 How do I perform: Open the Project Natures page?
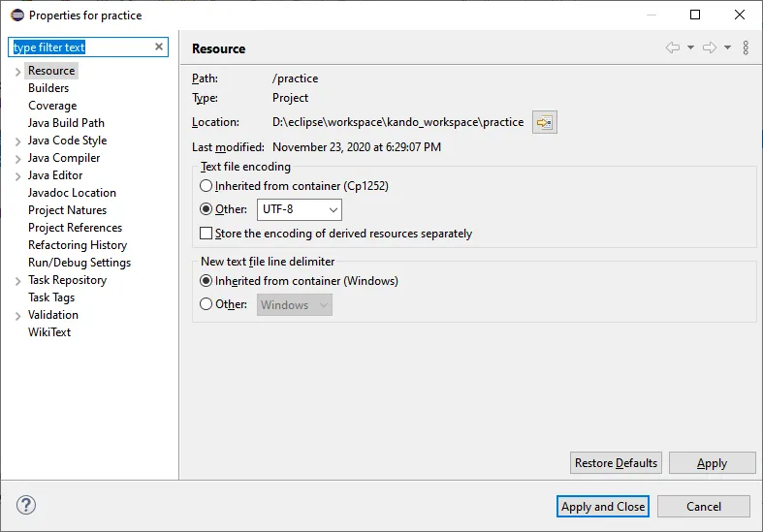click(67, 210)
